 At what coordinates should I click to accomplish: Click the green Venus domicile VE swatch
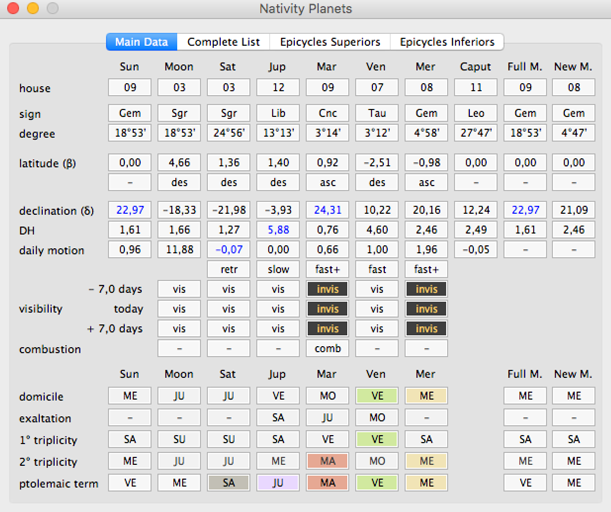(376, 395)
